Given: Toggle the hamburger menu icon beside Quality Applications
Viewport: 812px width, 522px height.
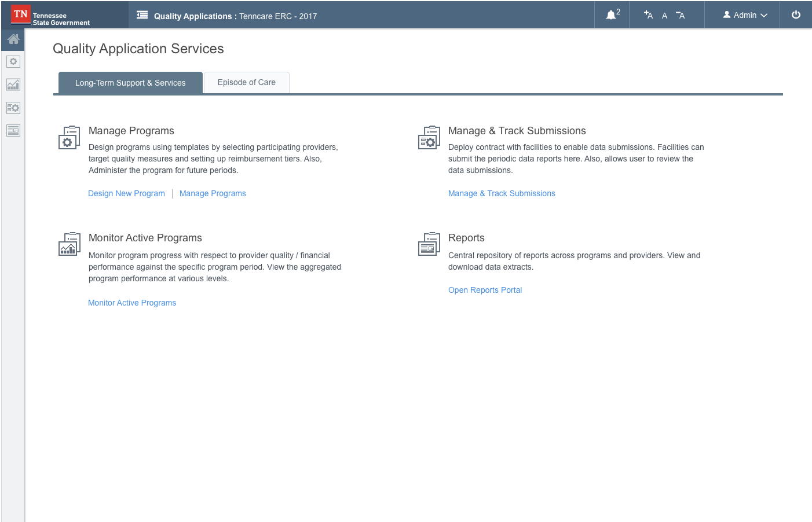Looking at the screenshot, I should [x=142, y=16].
